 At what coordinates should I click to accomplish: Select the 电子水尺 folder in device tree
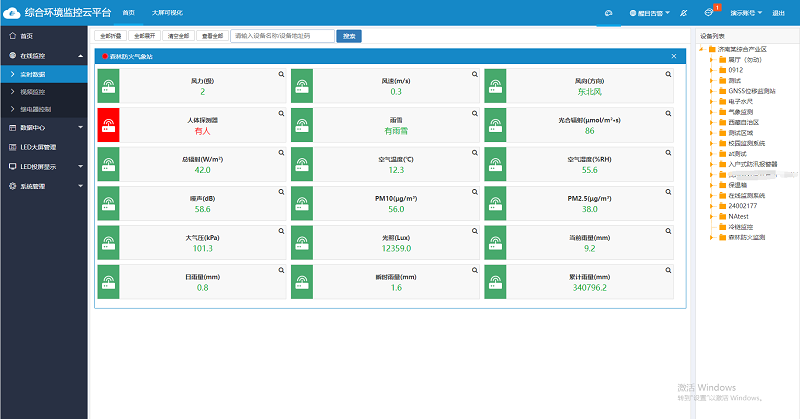pyautogui.click(x=740, y=102)
